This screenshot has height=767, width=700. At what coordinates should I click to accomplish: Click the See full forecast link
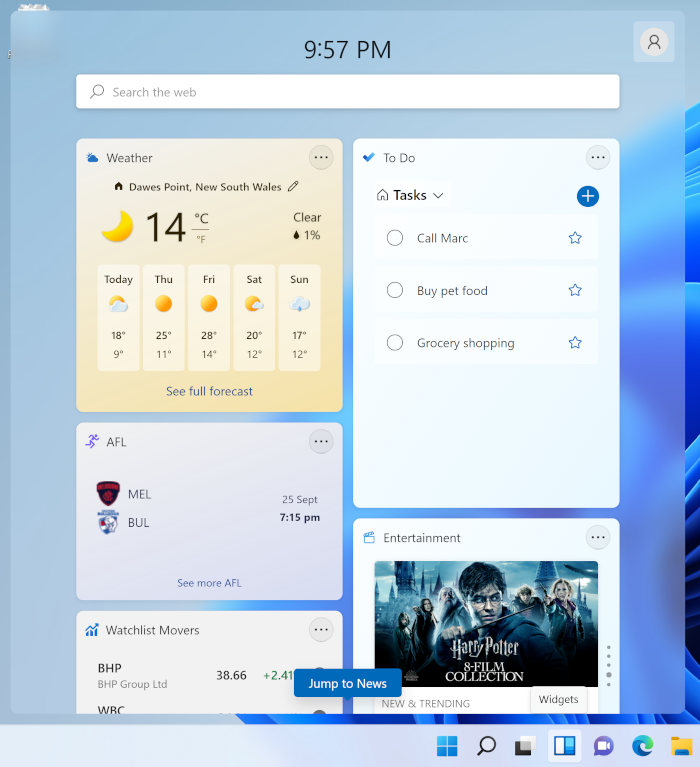tap(209, 392)
